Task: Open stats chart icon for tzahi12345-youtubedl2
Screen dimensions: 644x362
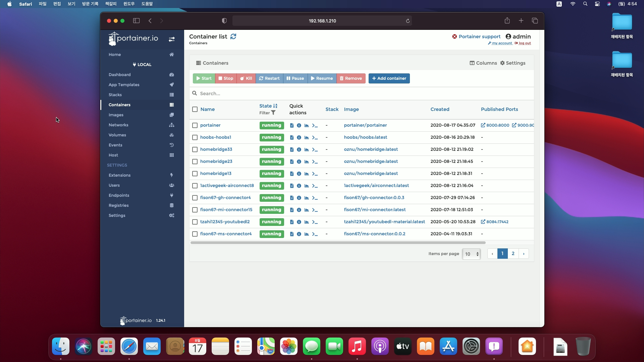Action: click(x=307, y=222)
